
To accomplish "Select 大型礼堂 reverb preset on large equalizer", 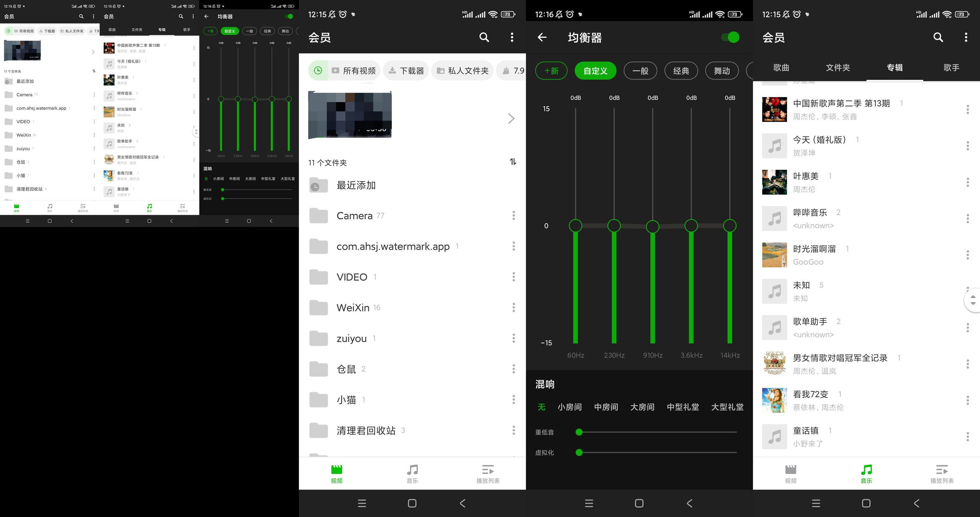I will pyautogui.click(x=727, y=407).
